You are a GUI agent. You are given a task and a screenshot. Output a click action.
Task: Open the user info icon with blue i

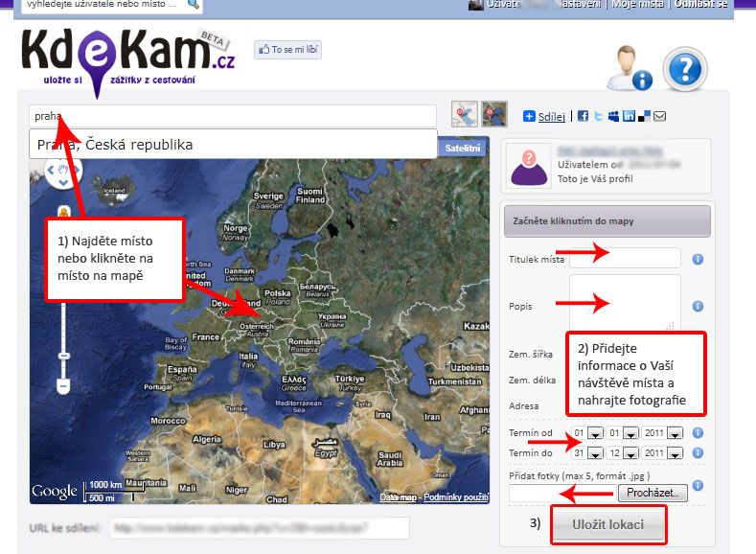[630, 68]
